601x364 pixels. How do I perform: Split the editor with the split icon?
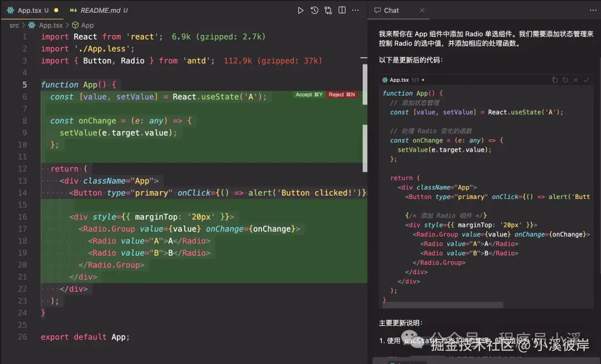click(342, 11)
